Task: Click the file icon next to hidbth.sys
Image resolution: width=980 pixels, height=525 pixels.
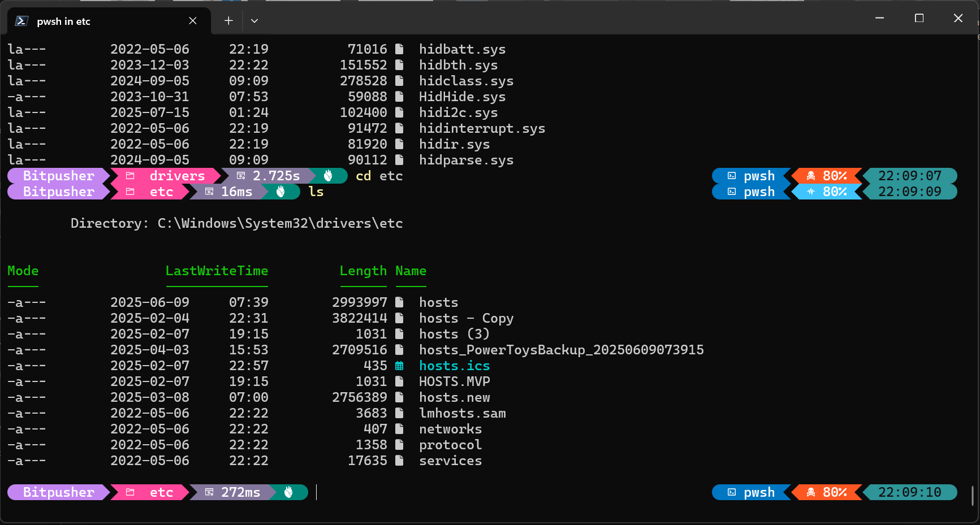Action: [399, 65]
